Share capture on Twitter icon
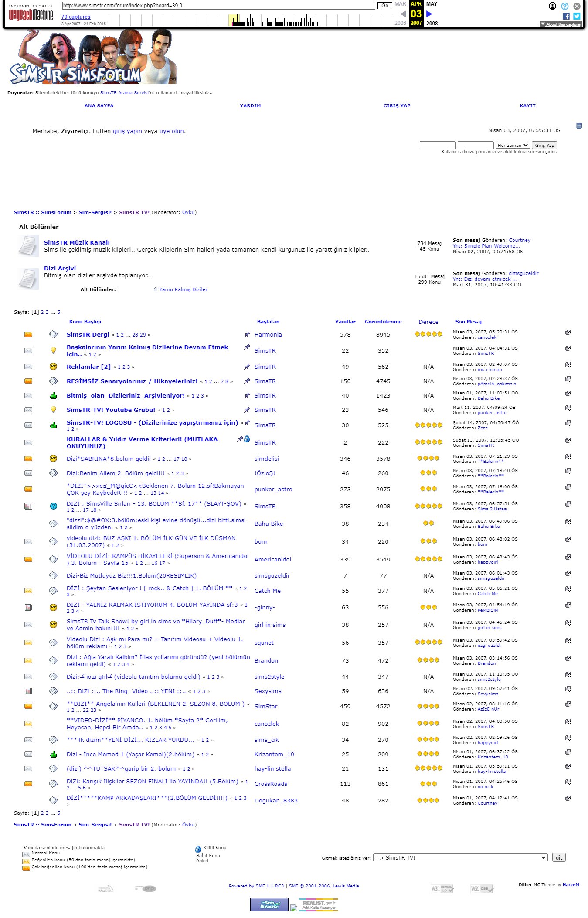The width and height of the screenshot is (588, 918). [x=577, y=16]
